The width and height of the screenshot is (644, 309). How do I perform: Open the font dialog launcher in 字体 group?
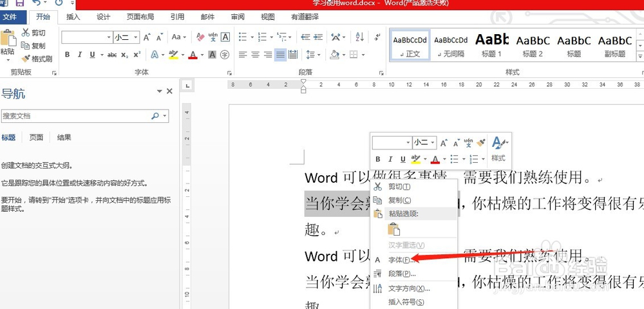229,73
